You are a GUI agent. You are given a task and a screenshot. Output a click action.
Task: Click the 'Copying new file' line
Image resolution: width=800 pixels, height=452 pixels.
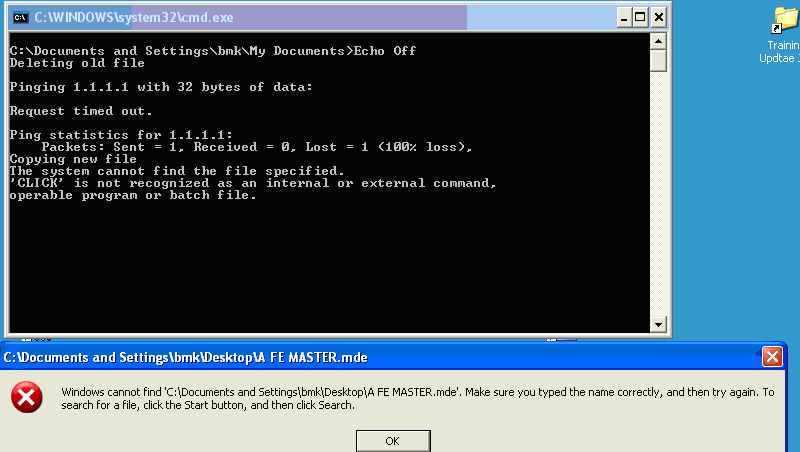[x=73, y=159]
